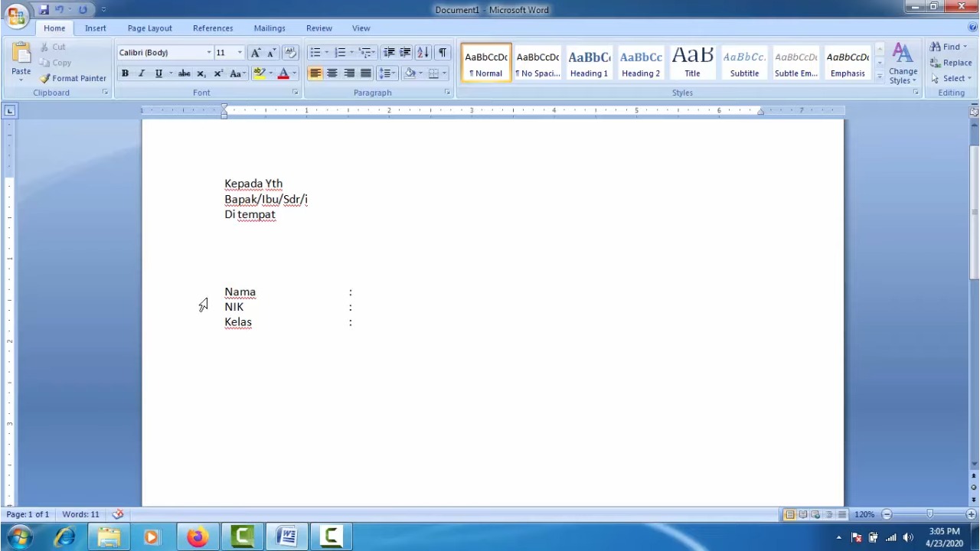Toggle Subscript formatting
Screen dimensions: 980x551
click(x=201, y=73)
